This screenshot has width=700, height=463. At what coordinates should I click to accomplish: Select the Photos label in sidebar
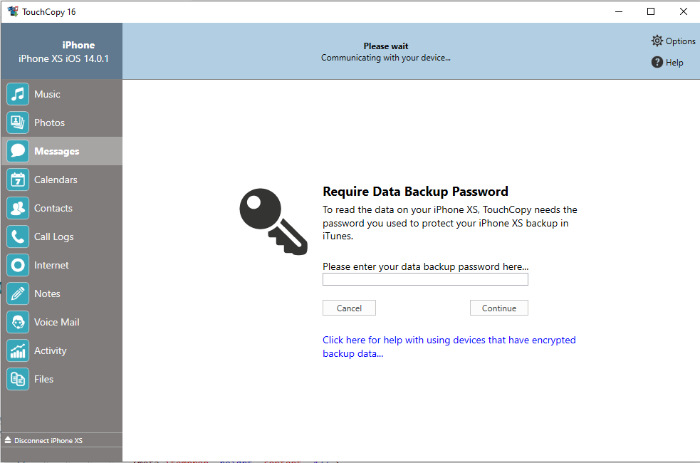point(50,123)
